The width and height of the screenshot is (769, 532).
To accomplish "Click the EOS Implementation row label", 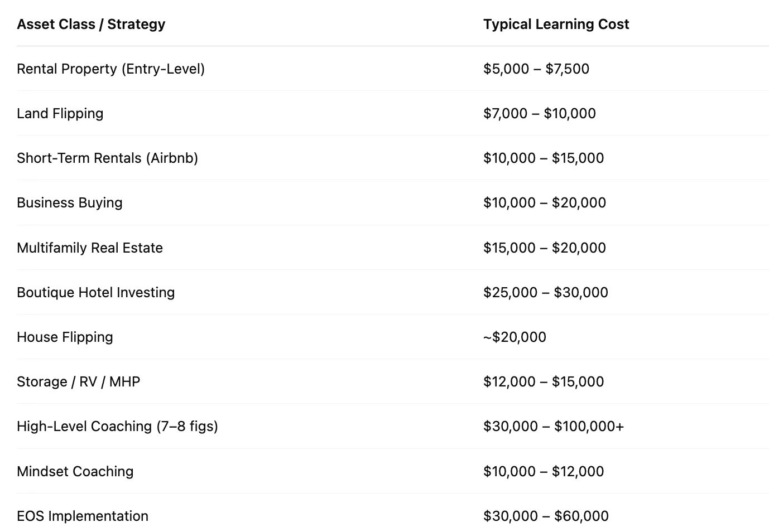I will [83, 516].
